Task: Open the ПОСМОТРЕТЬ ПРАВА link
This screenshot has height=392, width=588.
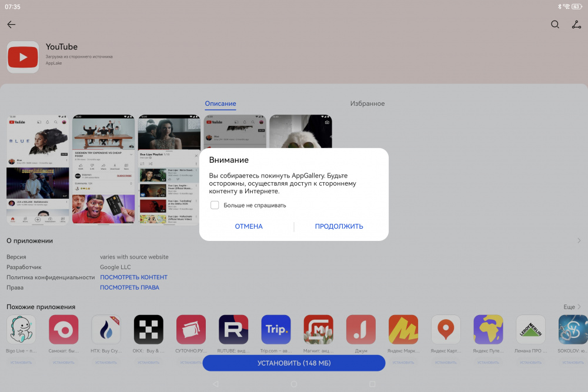Action: click(x=129, y=287)
